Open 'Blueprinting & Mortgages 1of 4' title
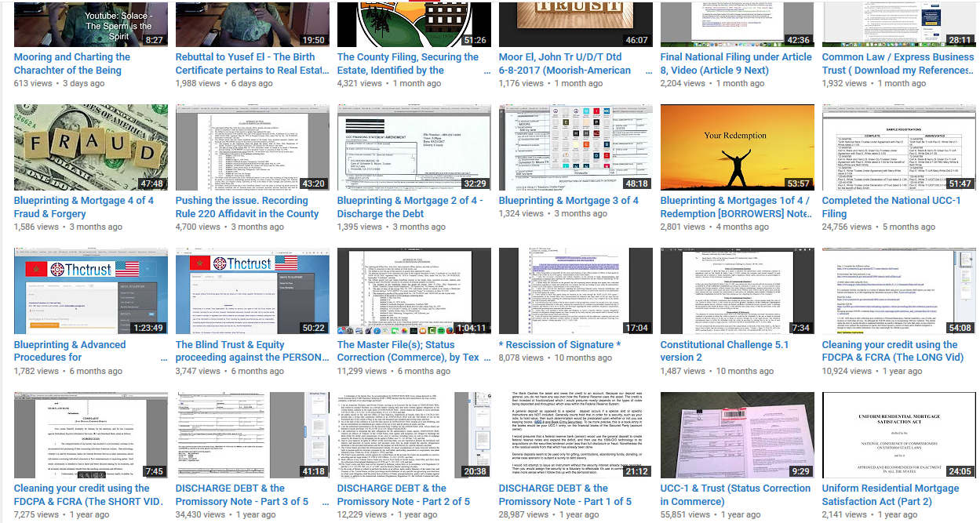 pos(736,207)
